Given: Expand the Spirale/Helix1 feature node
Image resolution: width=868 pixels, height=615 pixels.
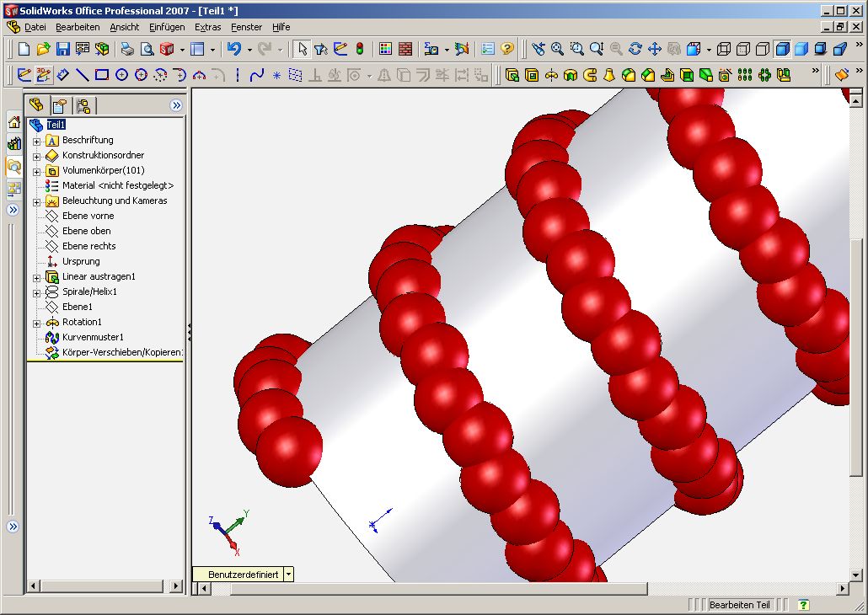Looking at the screenshot, I should click(37, 292).
